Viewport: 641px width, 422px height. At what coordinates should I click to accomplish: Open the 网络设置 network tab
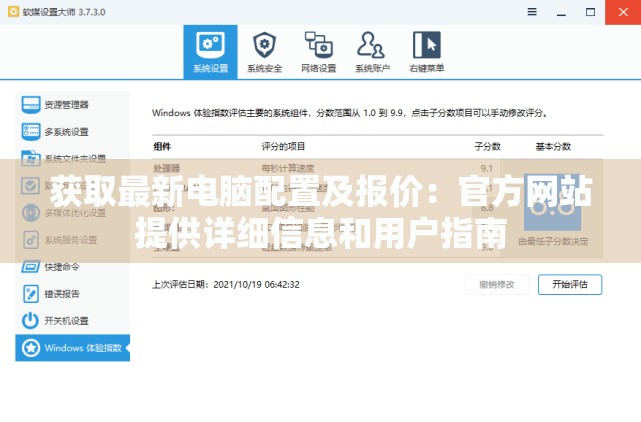tap(318, 52)
